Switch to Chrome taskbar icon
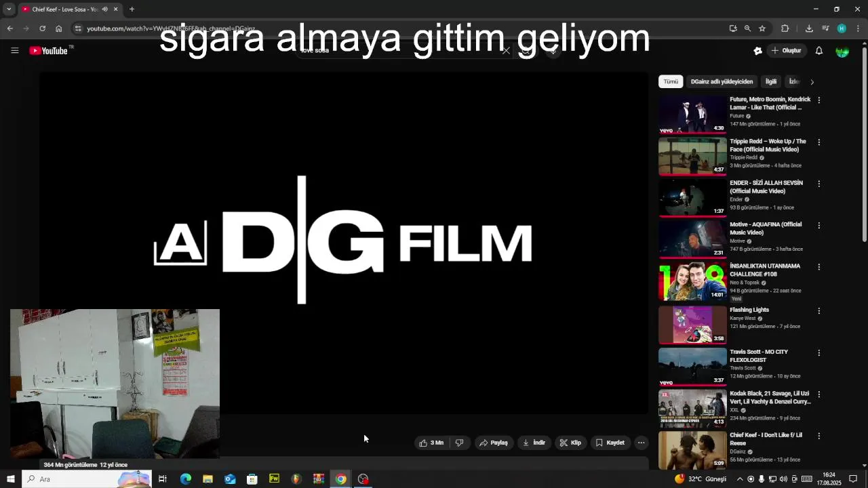This screenshot has height=488, width=868. tap(340, 479)
